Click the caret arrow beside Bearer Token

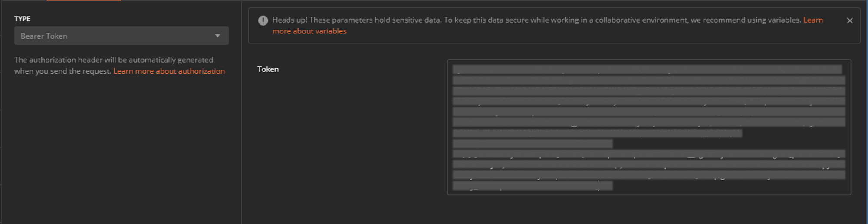(217, 36)
